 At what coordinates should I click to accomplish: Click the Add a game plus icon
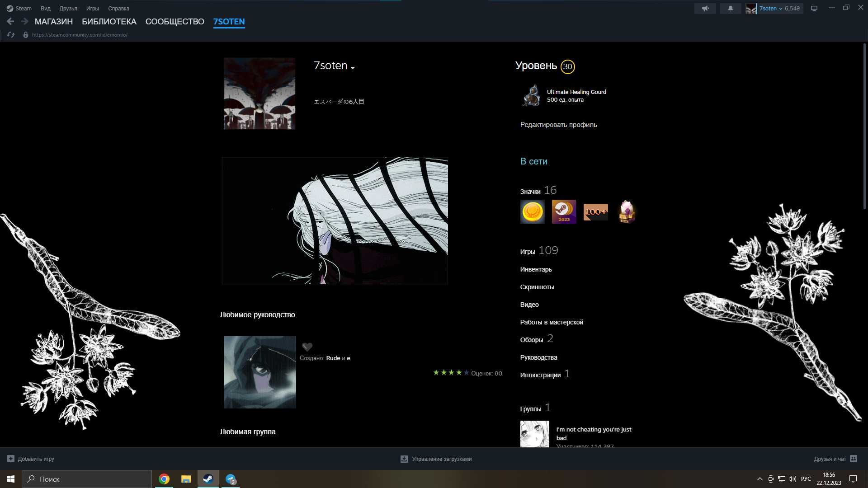(11, 459)
